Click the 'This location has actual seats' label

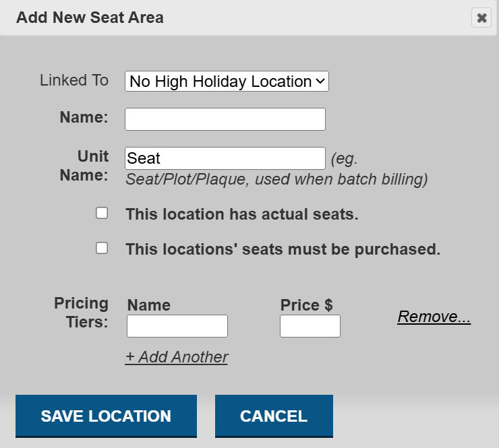[x=242, y=214]
